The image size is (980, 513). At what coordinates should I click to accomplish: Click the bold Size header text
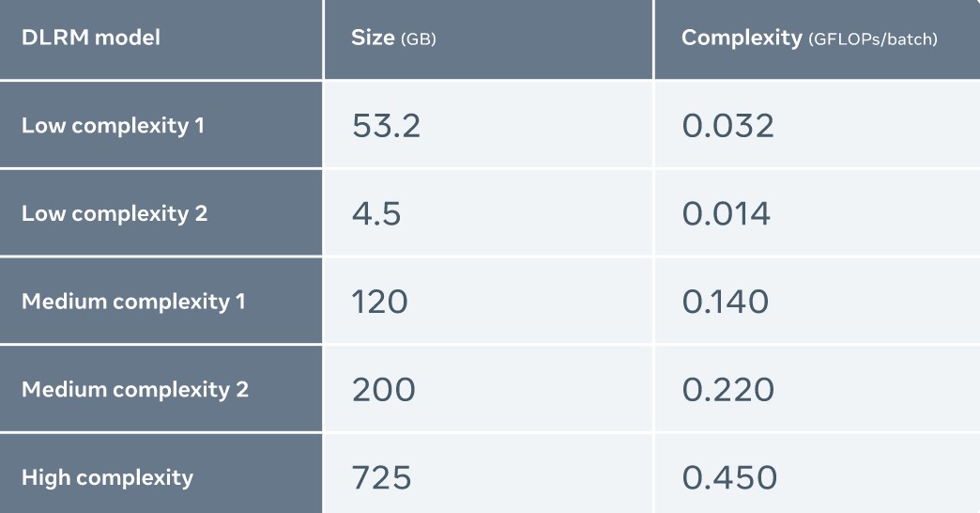click(373, 39)
